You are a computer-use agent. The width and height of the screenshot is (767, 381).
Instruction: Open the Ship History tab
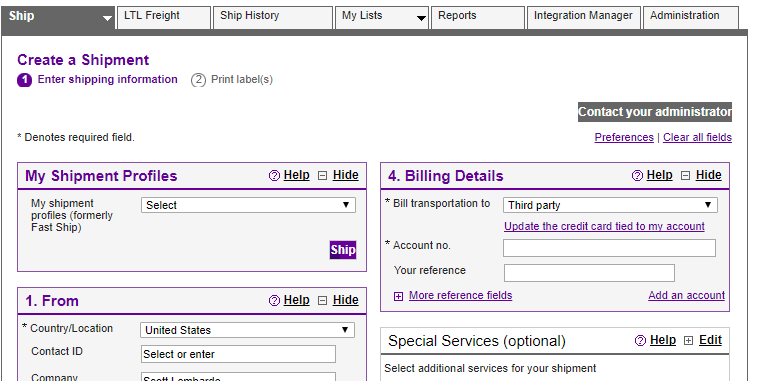(x=273, y=17)
